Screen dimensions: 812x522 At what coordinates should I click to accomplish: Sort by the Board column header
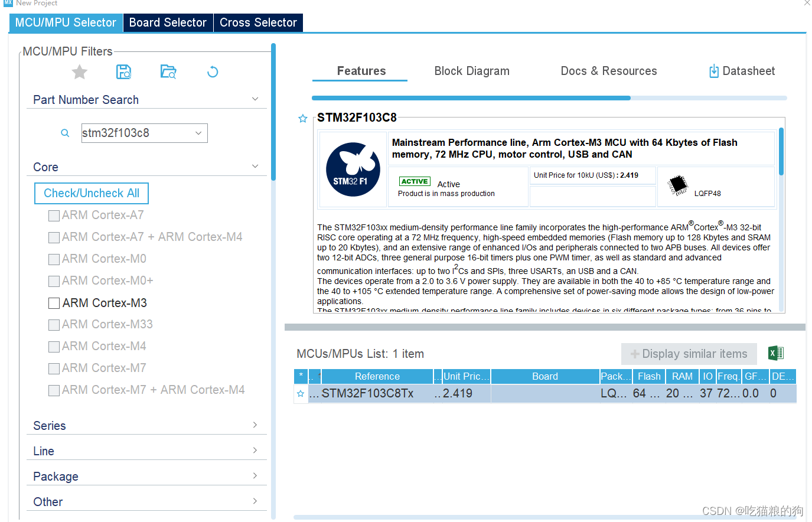tap(545, 376)
